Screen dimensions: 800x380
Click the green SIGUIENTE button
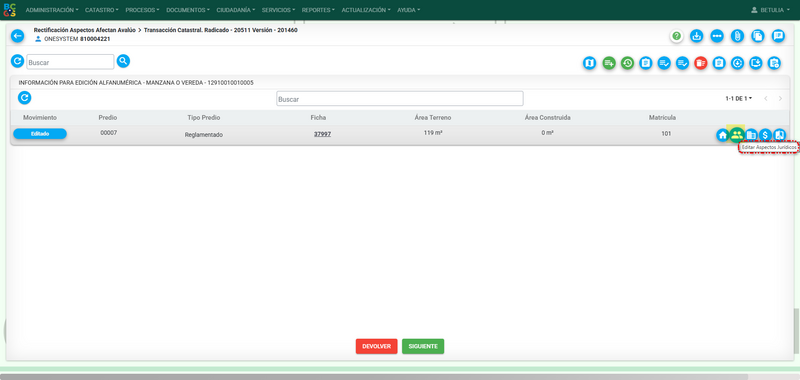click(423, 346)
